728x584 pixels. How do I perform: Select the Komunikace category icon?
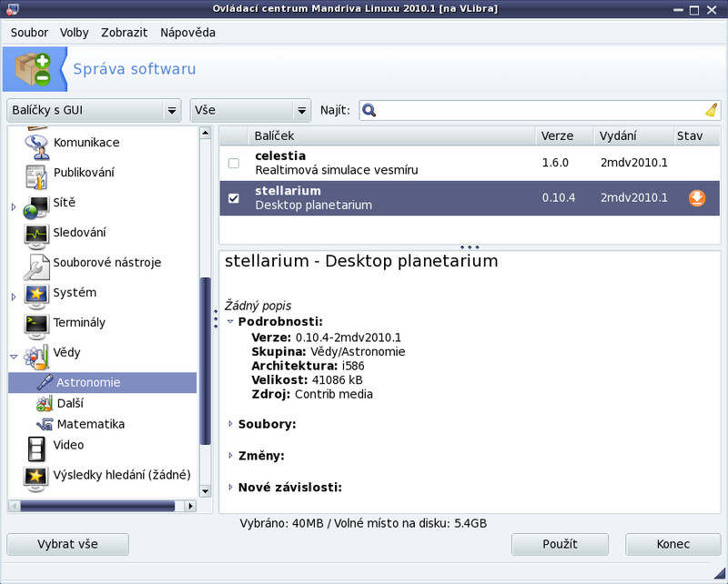pyautogui.click(x=36, y=146)
